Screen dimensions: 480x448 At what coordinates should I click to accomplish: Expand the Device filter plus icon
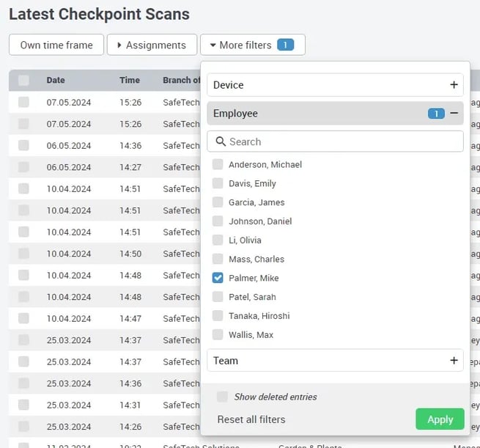[454, 85]
